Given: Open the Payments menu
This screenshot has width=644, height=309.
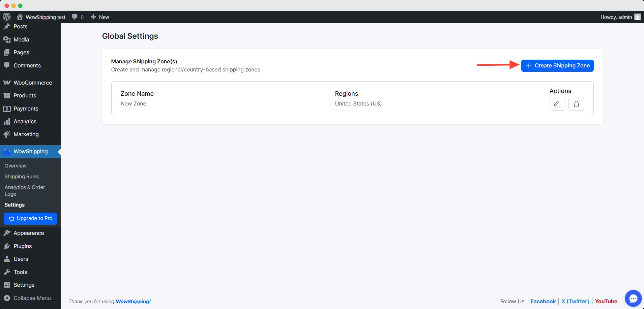Looking at the screenshot, I should [x=30, y=109].
